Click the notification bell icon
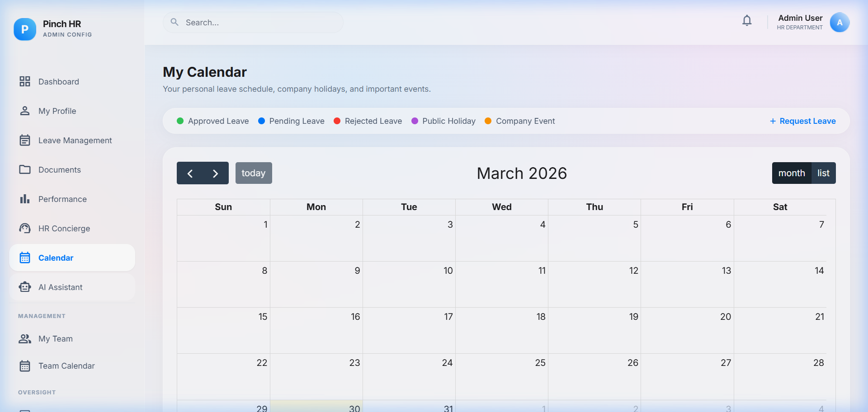The width and height of the screenshot is (868, 412). [747, 21]
